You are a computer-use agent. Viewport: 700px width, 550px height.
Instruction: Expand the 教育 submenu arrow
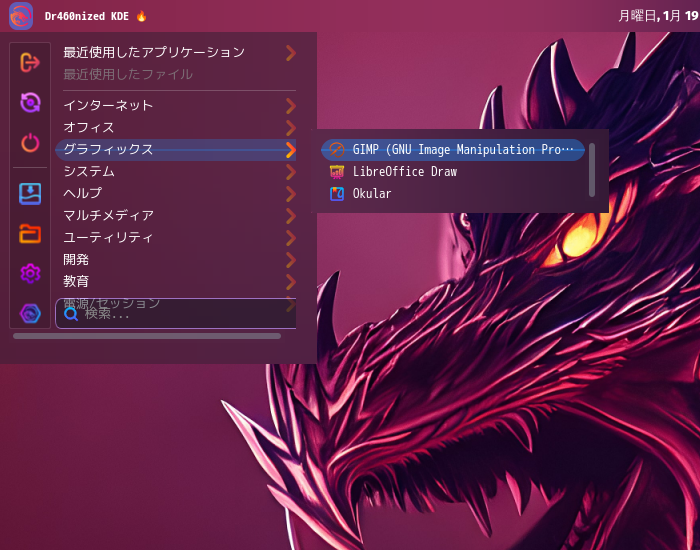click(291, 281)
